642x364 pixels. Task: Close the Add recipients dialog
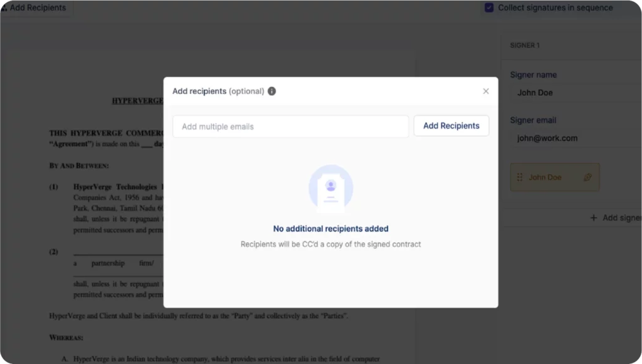[486, 91]
